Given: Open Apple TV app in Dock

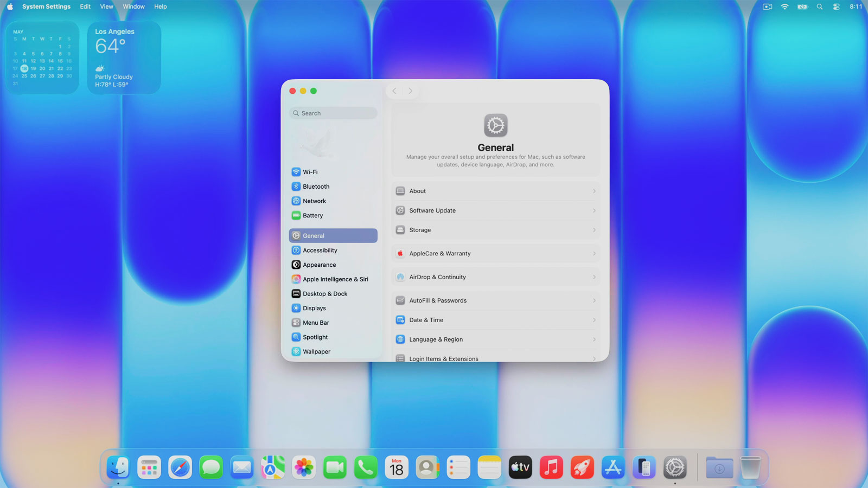Looking at the screenshot, I should point(520,467).
